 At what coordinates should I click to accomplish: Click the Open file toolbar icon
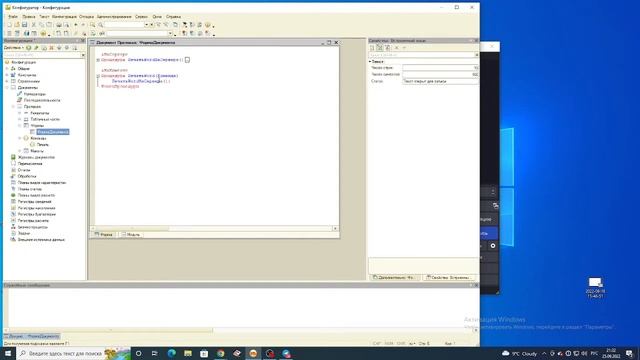[17, 25]
